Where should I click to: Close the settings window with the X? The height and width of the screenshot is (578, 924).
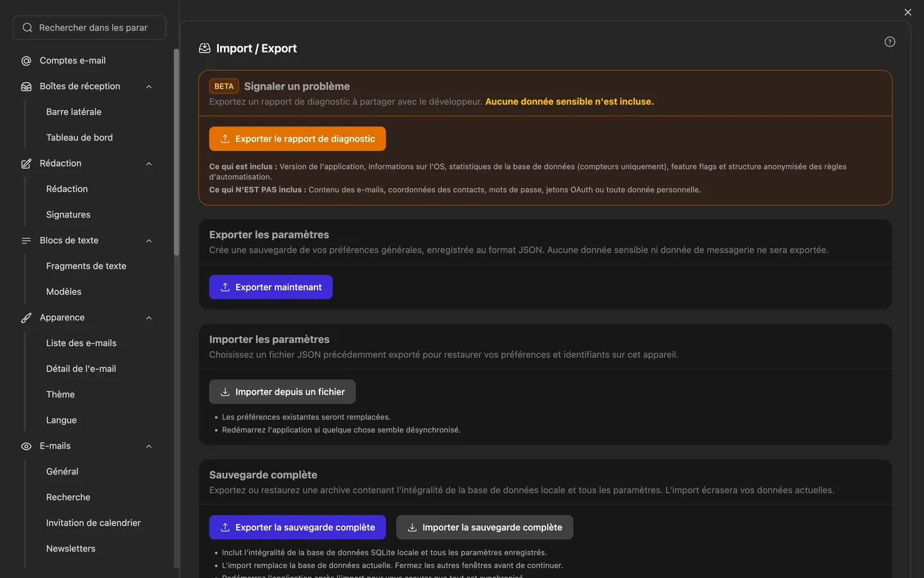pos(907,12)
